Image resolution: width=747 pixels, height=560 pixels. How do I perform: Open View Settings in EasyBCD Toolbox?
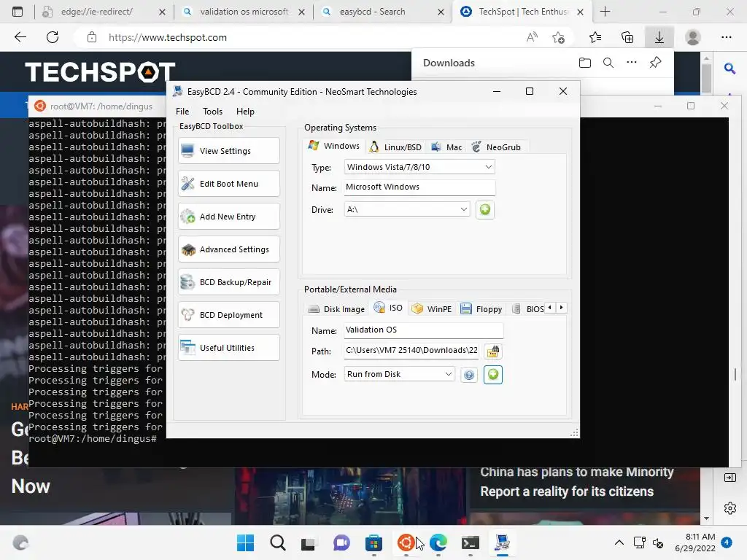point(228,151)
